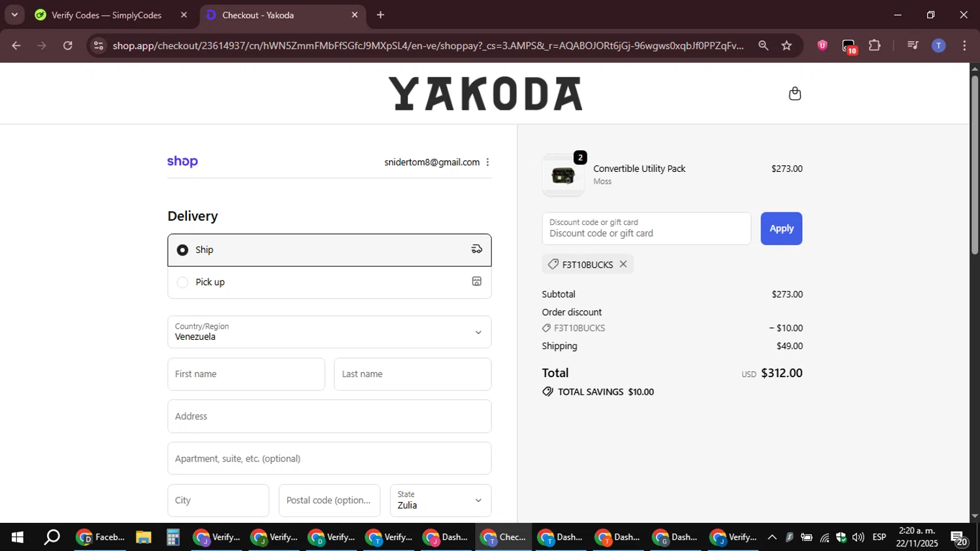Click the Shop Pay logo

tap(182, 161)
